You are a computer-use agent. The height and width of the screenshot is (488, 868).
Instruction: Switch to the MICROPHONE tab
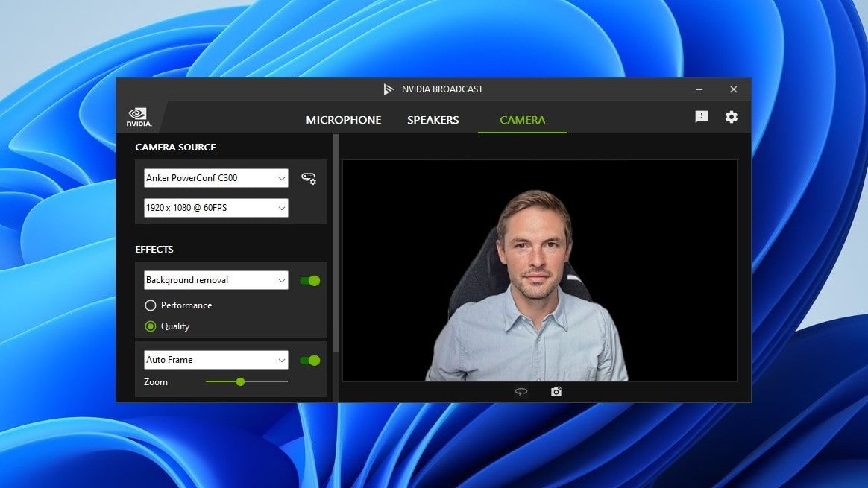(343, 119)
